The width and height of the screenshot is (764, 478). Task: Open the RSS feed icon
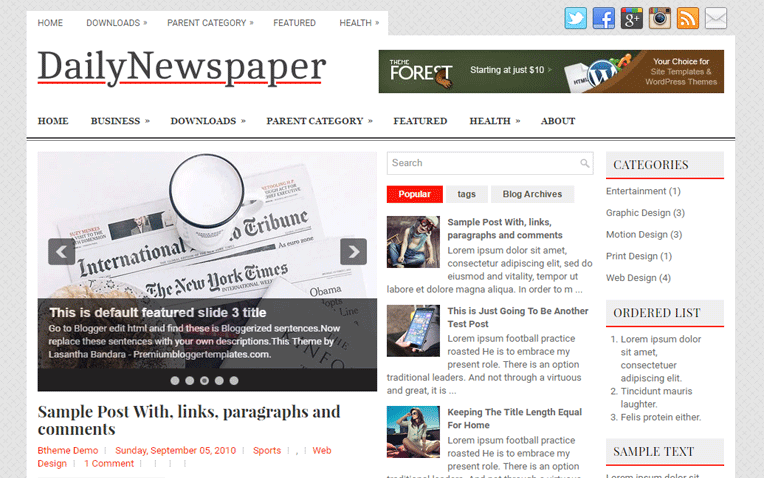tap(688, 19)
